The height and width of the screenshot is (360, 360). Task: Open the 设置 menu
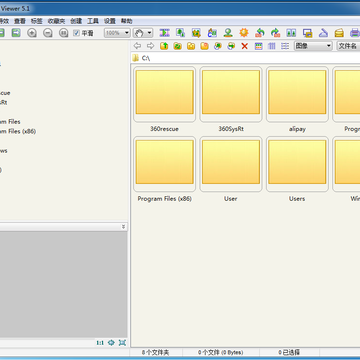tap(110, 21)
